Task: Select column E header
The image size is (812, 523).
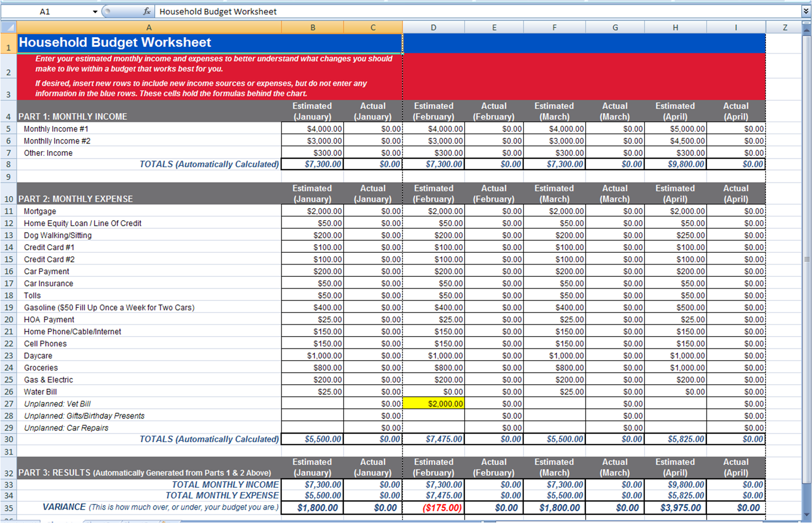Action: [494, 27]
